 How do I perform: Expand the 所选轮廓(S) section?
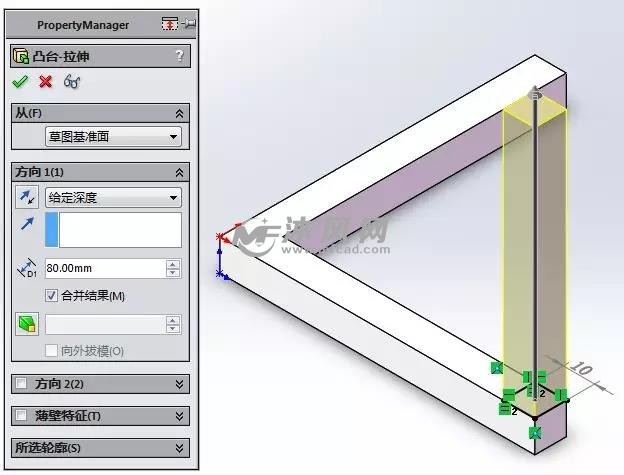coord(100,448)
